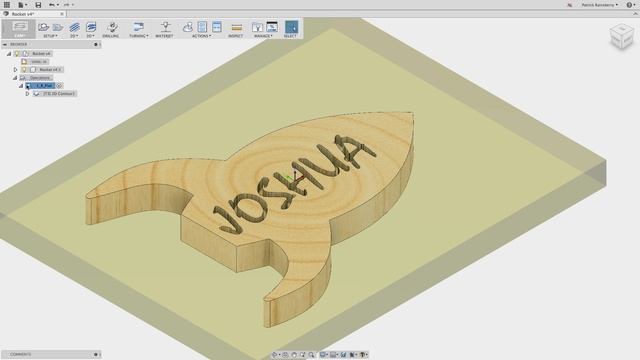
Task: Click the ViewCube in the corner
Action: [x=622, y=37]
